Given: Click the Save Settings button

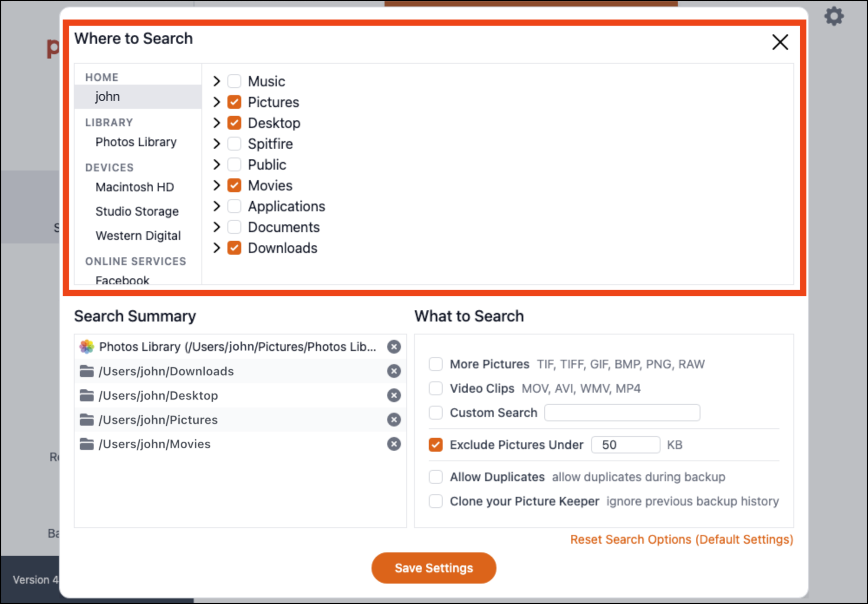Looking at the screenshot, I should 434,568.
